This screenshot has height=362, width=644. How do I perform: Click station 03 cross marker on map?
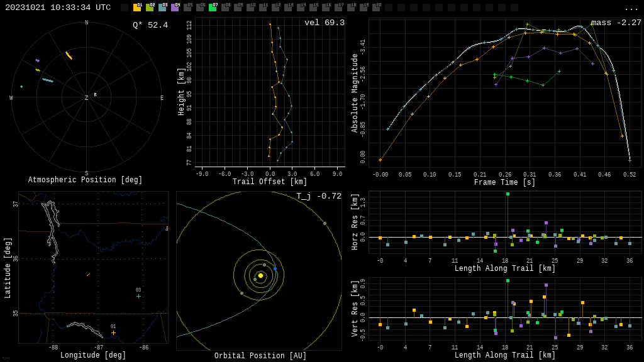pos(138,296)
